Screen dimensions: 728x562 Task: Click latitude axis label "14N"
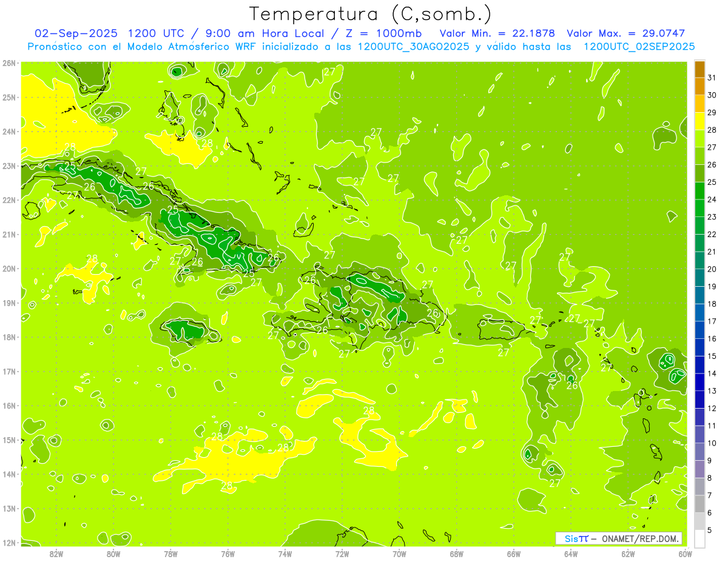tap(9, 474)
